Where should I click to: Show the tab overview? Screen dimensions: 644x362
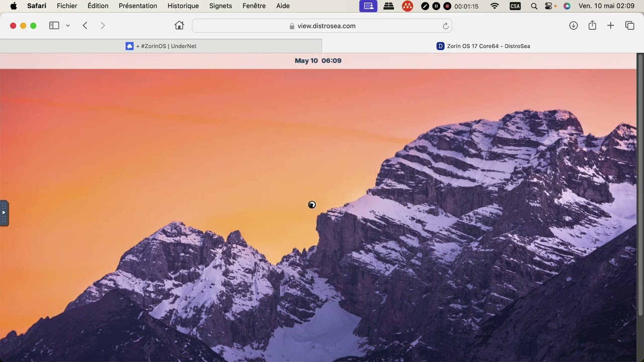[x=629, y=25]
